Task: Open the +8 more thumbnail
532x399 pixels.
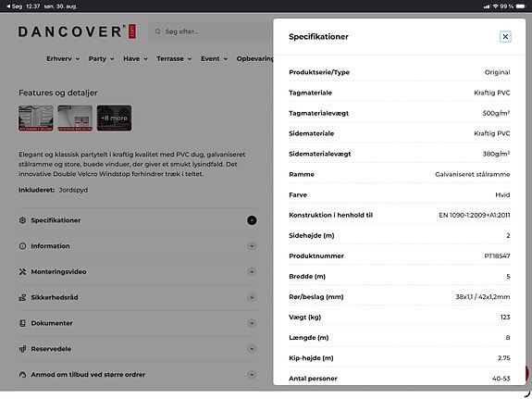Action: click(115, 118)
